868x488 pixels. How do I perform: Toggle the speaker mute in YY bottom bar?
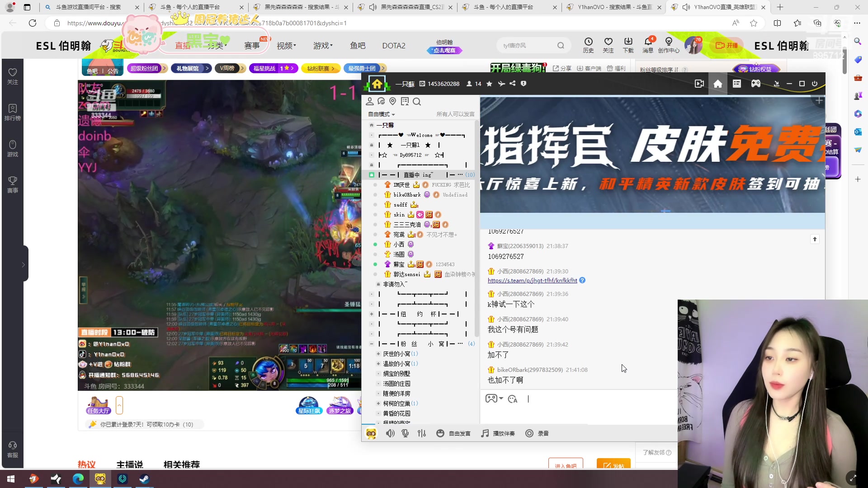[x=390, y=433]
